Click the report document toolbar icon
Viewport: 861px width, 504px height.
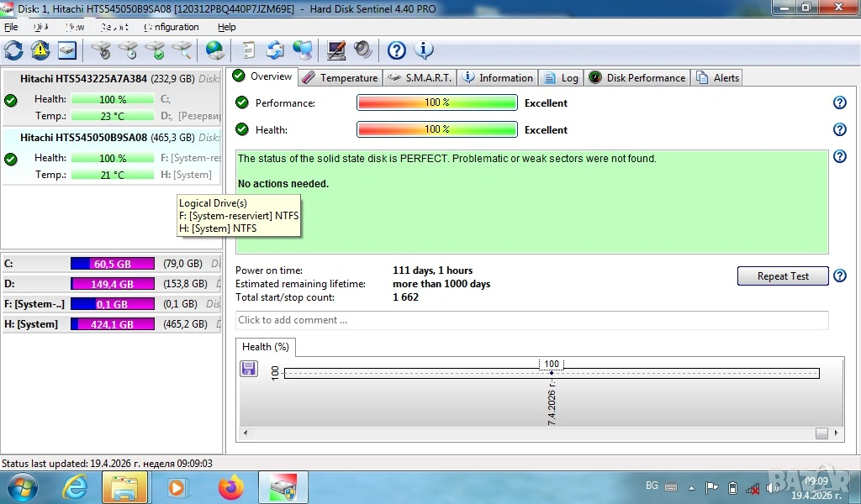(x=249, y=50)
